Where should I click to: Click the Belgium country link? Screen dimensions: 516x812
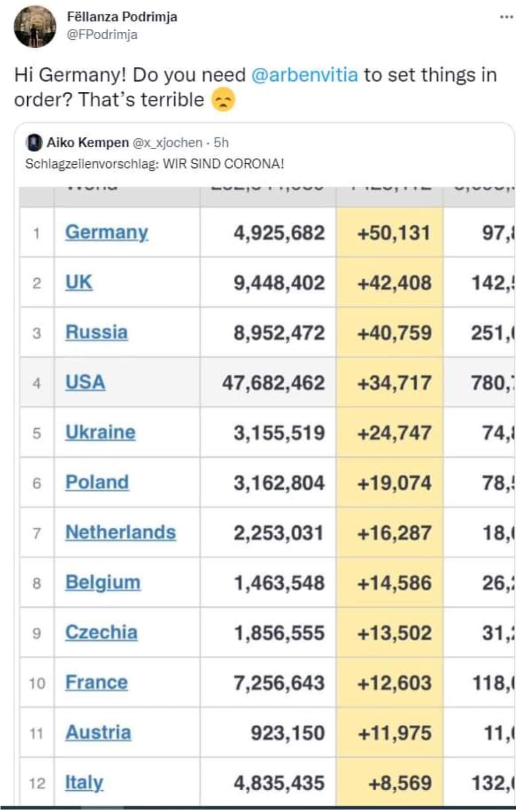103,583
